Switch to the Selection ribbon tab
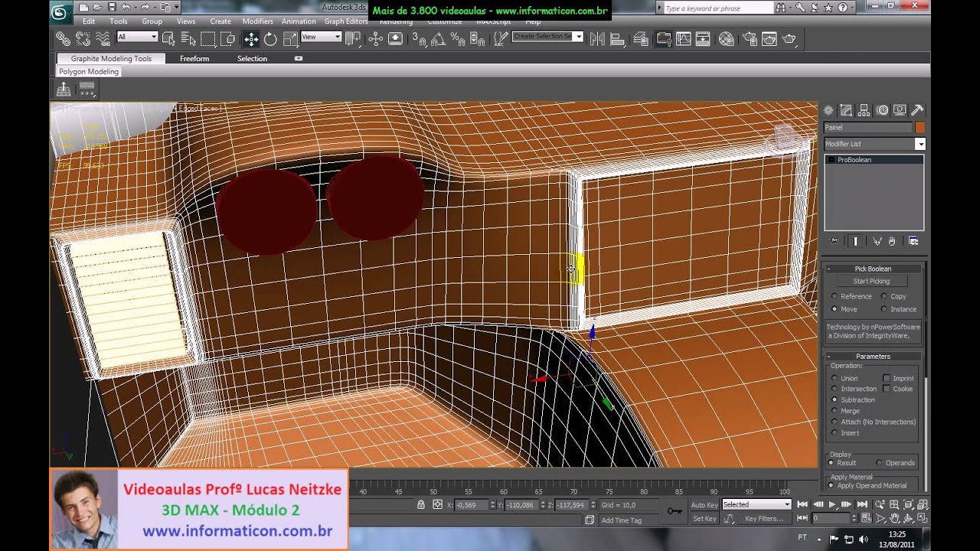This screenshot has width=980, height=551. click(252, 59)
